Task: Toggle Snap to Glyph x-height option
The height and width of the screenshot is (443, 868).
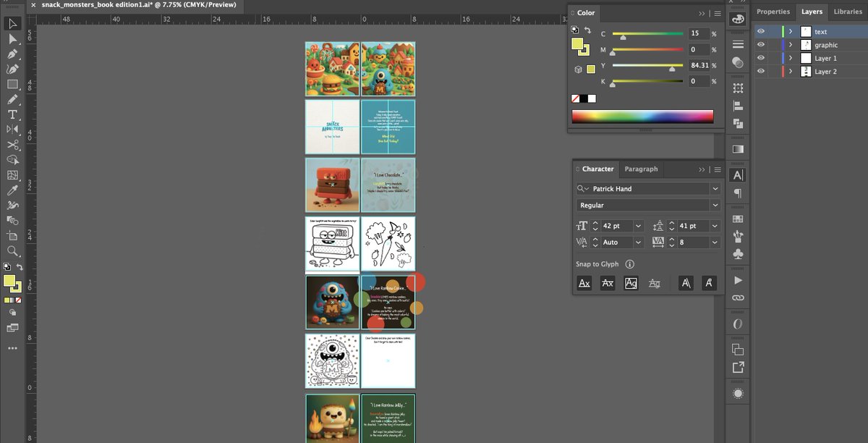Action: [608, 283]
